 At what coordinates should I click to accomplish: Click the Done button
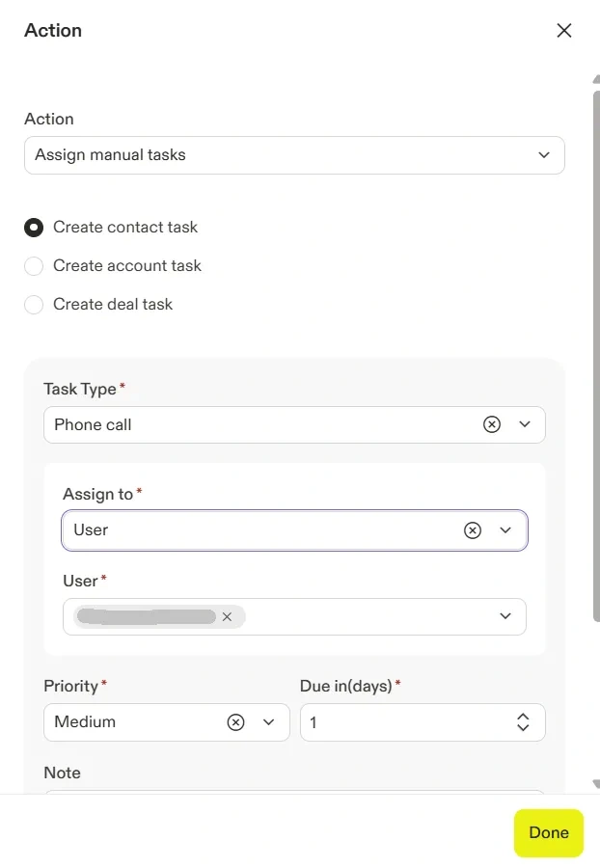click(x=548, y=833)
